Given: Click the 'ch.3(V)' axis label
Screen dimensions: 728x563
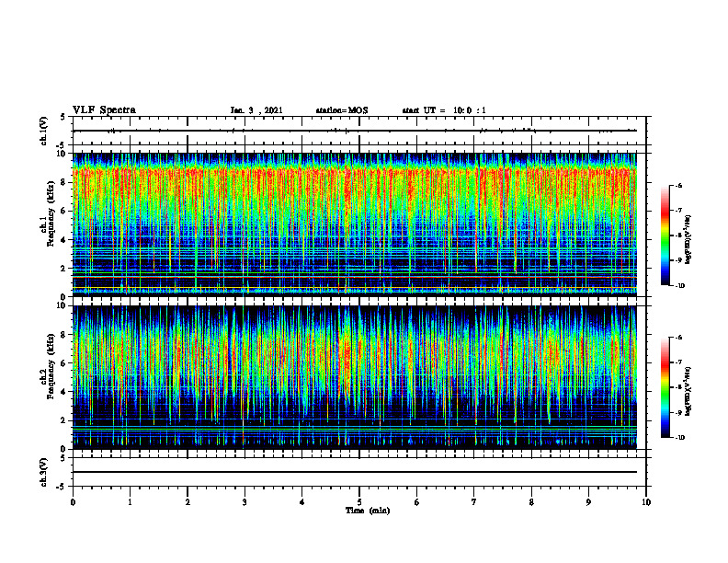Looking at the screenshot, I should 44,472.
